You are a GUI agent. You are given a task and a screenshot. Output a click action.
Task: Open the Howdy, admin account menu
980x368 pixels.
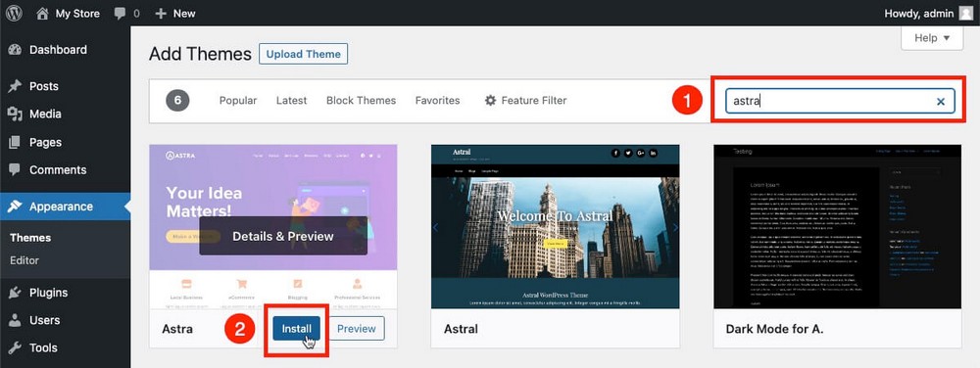(x=928, y=13)
